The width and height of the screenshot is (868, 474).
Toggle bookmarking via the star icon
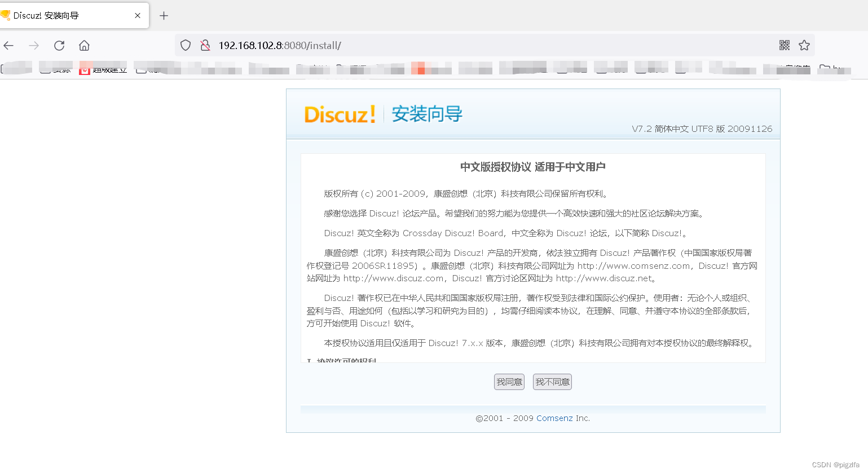pos(805,45)
